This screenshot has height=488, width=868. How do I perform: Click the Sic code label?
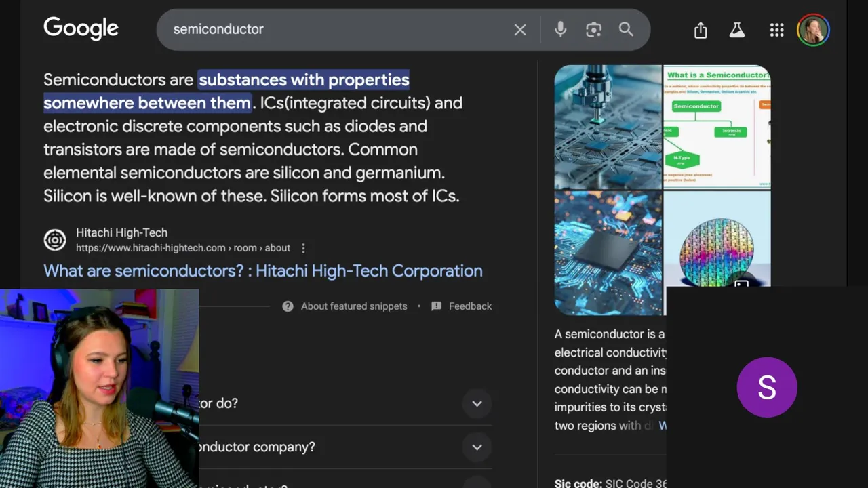(x=578, y=483)
